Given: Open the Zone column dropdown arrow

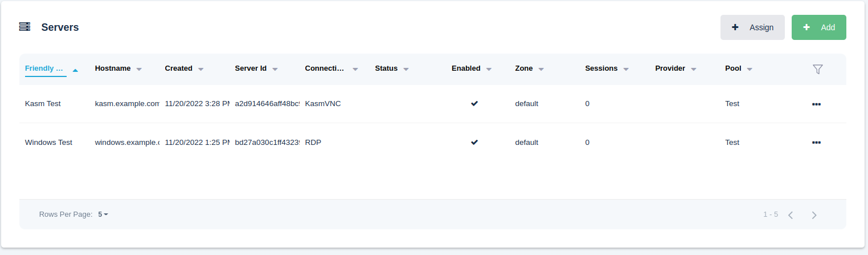Looking at the screenshot, I should click(x=541, y=69).
